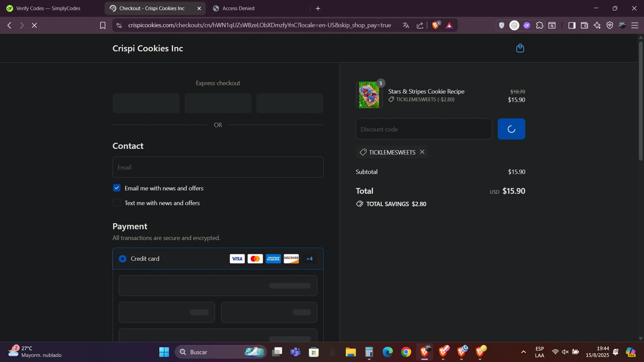Image resolution: width=644 pixels, height=362 pixels.
Task: Switch to Verify Codes — SimplyCodes tab
Action: click(48, 8)
